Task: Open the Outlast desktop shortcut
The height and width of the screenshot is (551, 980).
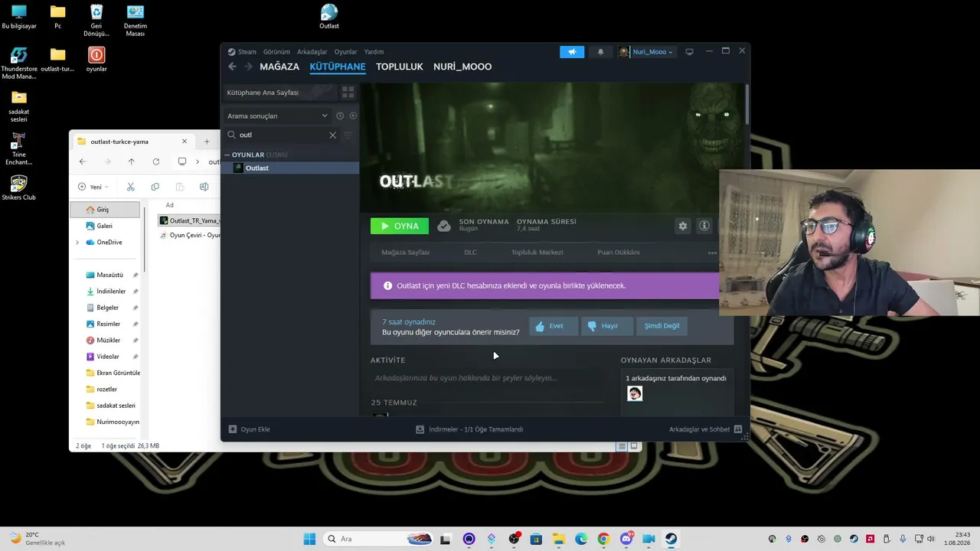Action: tap(329, 17)
